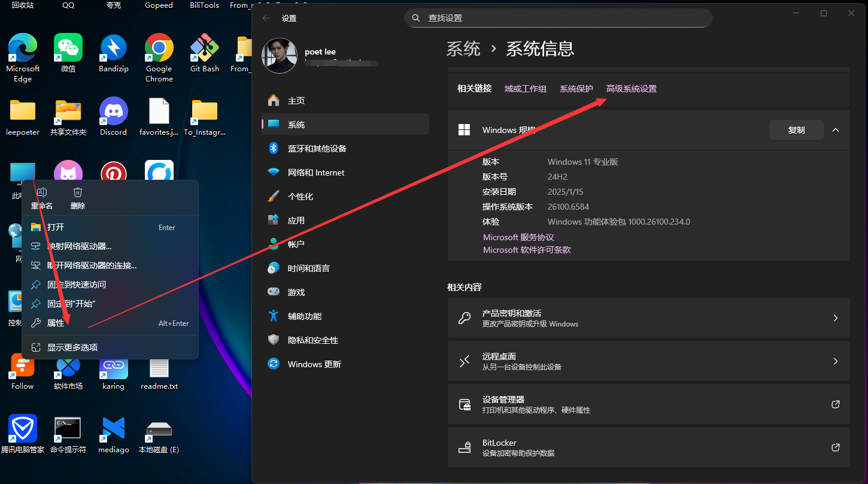This screenshot has width=868, height=484.
Task: Expand Product key and activation entry
Action: 648,318
